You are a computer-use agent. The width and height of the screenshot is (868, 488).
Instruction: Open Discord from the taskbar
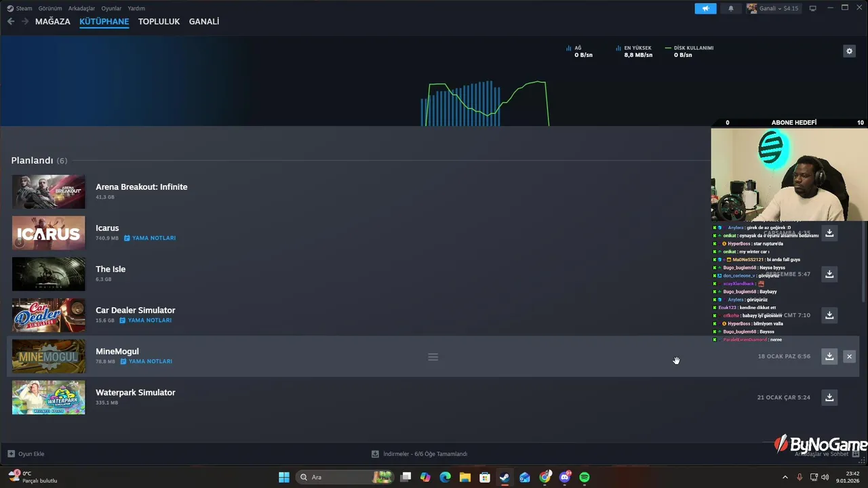click(565, 477)
